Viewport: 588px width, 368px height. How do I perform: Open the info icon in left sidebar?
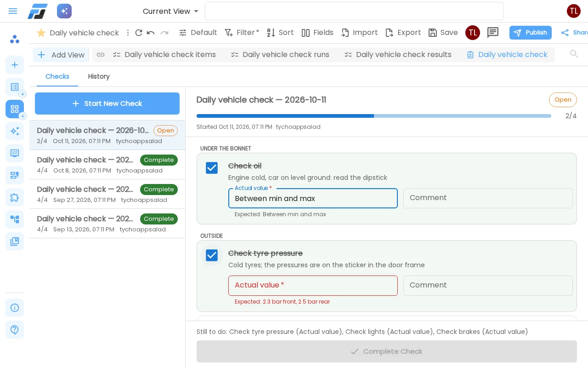point(15,308)
